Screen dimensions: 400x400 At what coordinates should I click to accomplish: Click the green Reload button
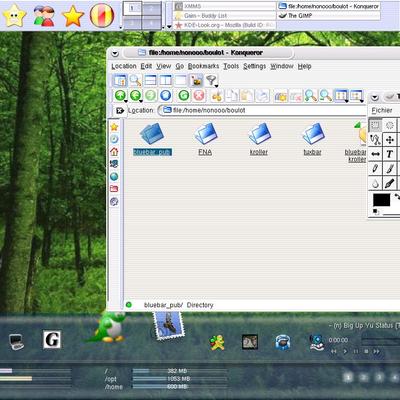click(x=183, y=96)
